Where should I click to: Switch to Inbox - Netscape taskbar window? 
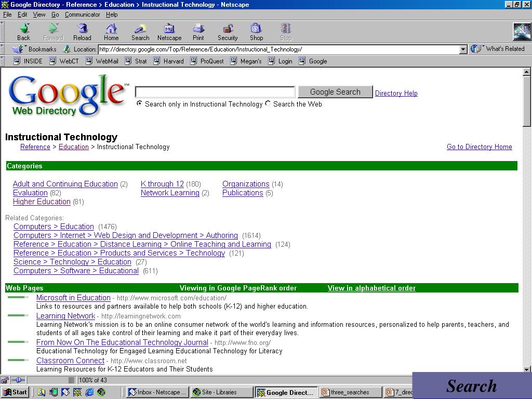pyautogui.click(x=157, y=392)
